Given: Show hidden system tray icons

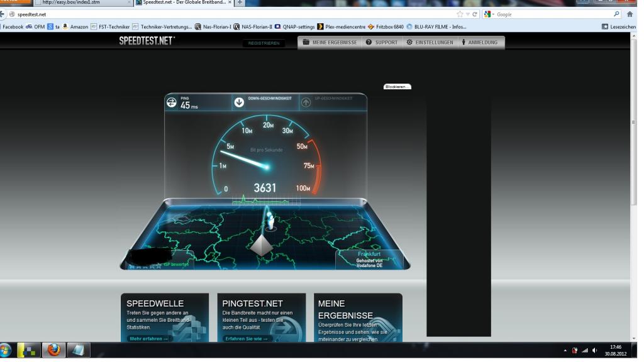Looking at the screenshot, I should click(x=565, y=351).
